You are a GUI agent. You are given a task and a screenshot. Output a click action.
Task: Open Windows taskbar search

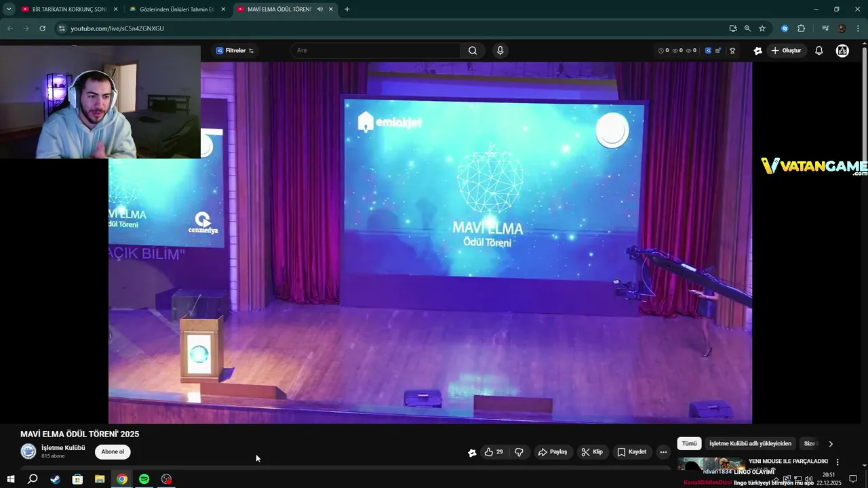coord(33,479)
